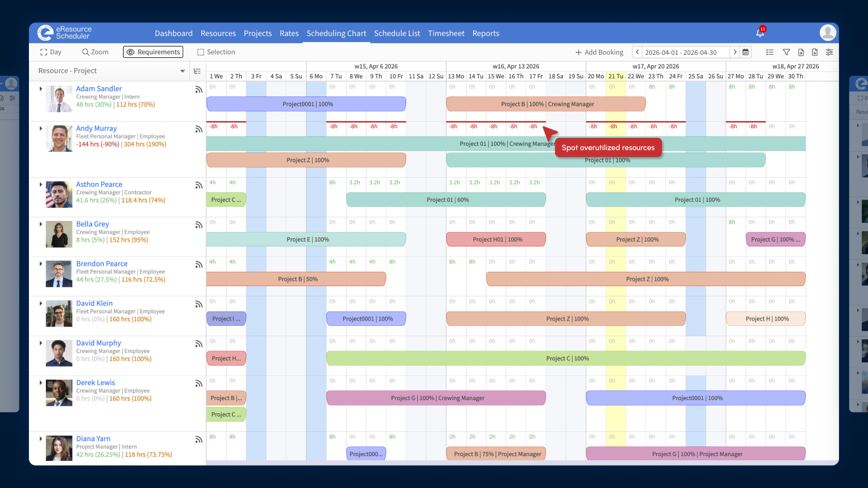Expand David Murphy's row
This screenshot has width=868, height=488.
click(x=41, y=343)
